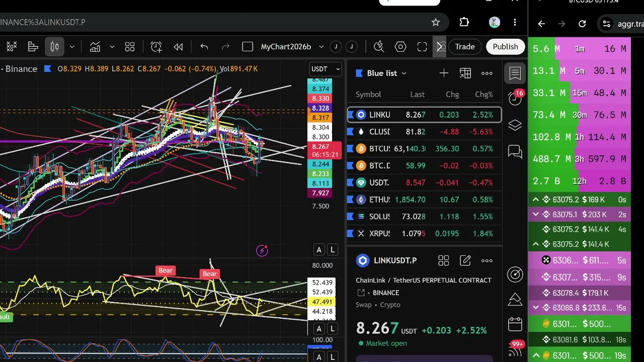Select the ETHUS row in the watchlist

pyautogui.click(x=425, y=200)
